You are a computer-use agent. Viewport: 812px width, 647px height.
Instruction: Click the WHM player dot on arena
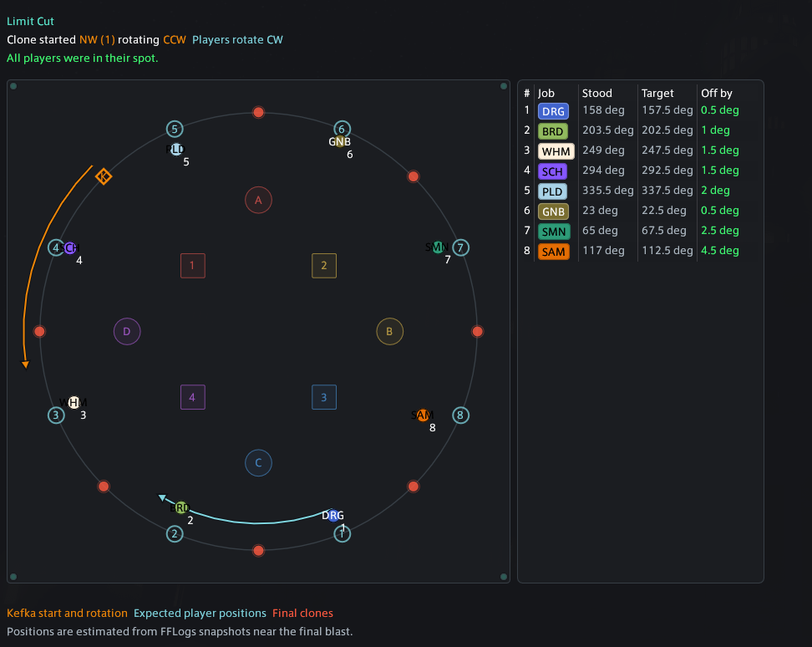pos(74,403)
